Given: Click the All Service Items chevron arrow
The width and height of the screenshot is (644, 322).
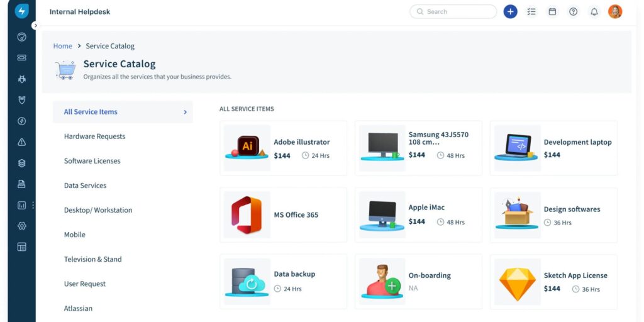Looking at the screenshot, I should coord(185,112).
